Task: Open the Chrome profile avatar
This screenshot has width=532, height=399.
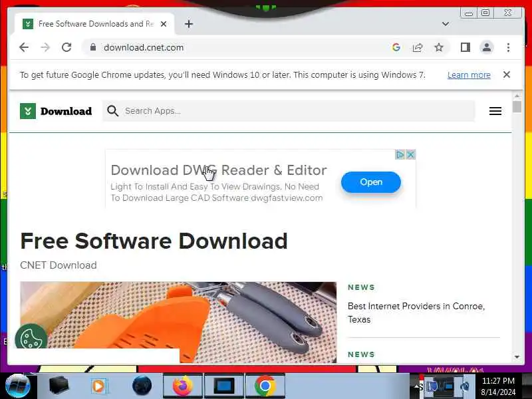Action: (x=487, y=47)
